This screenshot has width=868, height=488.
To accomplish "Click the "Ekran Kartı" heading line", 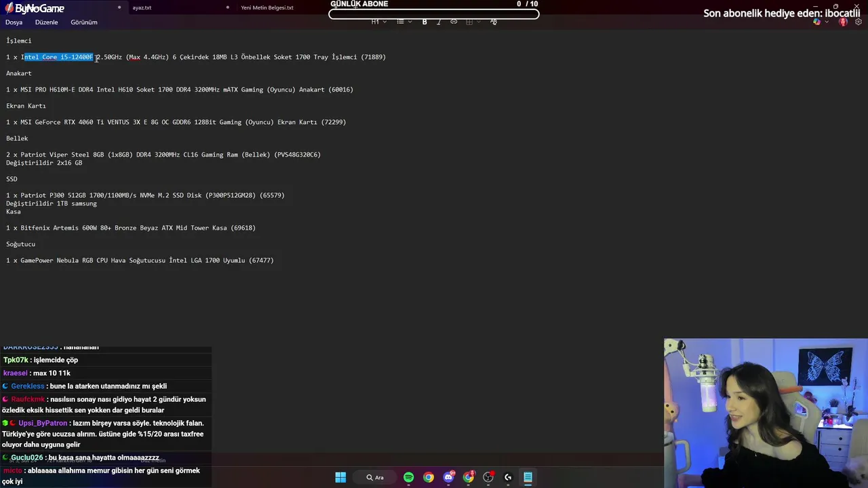I will (x=26, y=106).
